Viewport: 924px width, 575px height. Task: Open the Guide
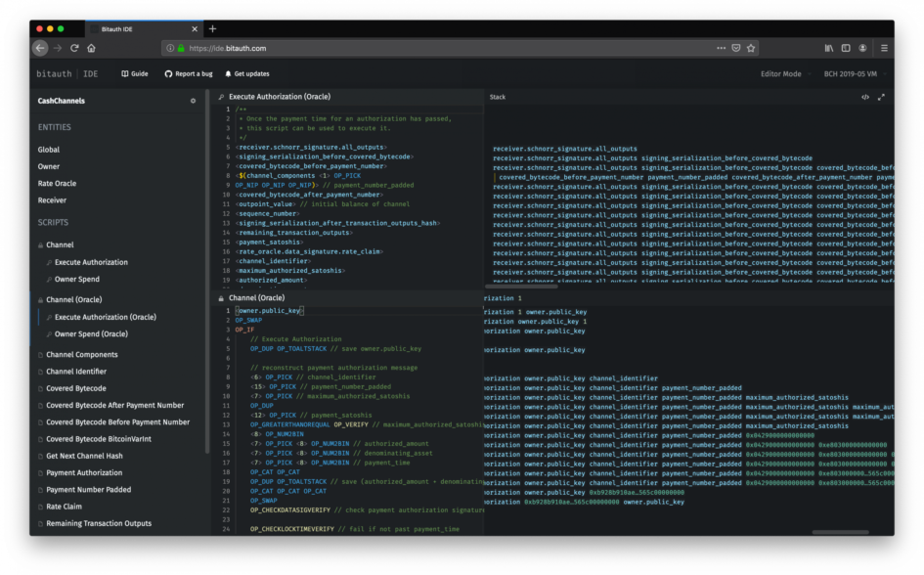pyautogui.click(x=135, y=73)
